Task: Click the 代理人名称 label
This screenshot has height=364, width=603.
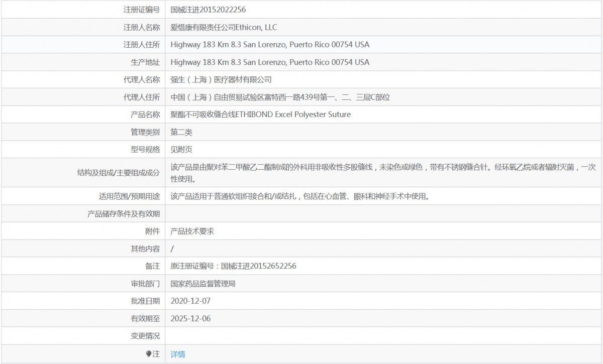Action: click(x=142, y=79)
